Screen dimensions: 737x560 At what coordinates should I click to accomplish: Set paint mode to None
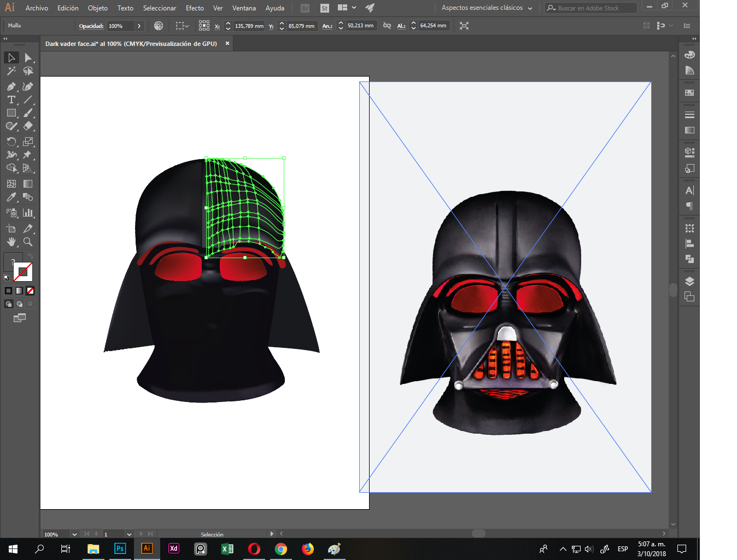30,291
